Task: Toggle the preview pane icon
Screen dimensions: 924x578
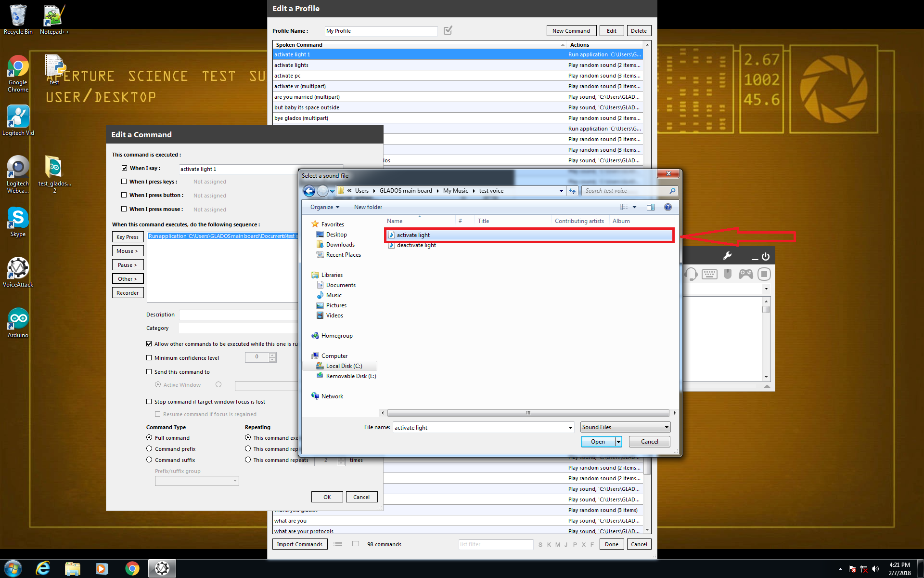Action: click(651, 207)
